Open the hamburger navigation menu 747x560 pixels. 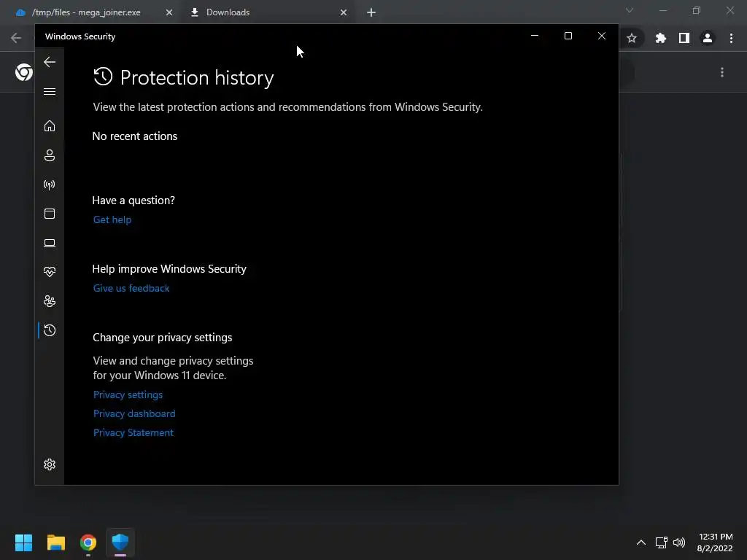(50, 91)
